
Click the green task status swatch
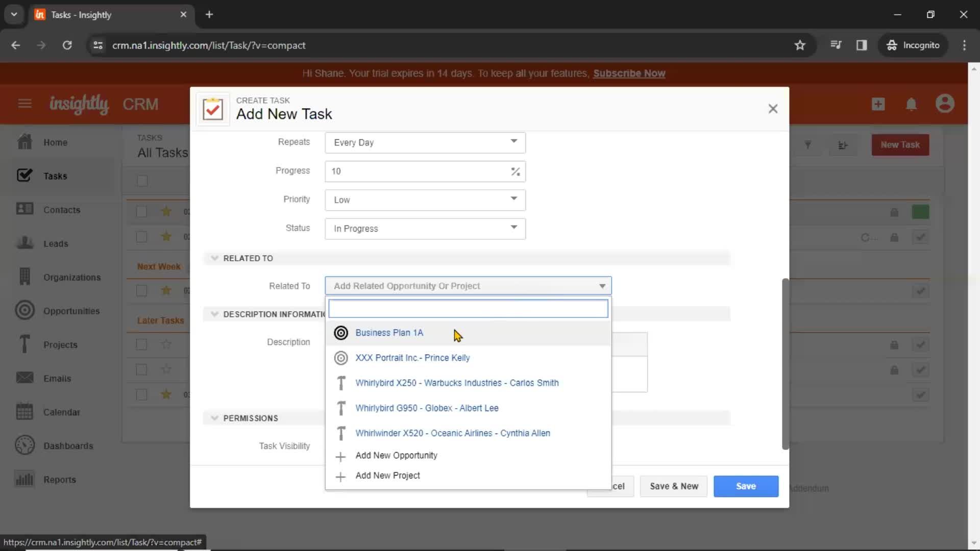pos(920,212)
